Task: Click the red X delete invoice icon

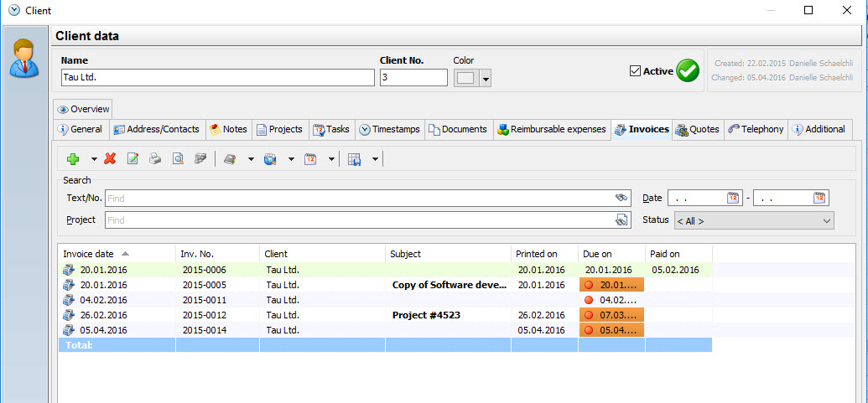Action: (x=110, y=158)
